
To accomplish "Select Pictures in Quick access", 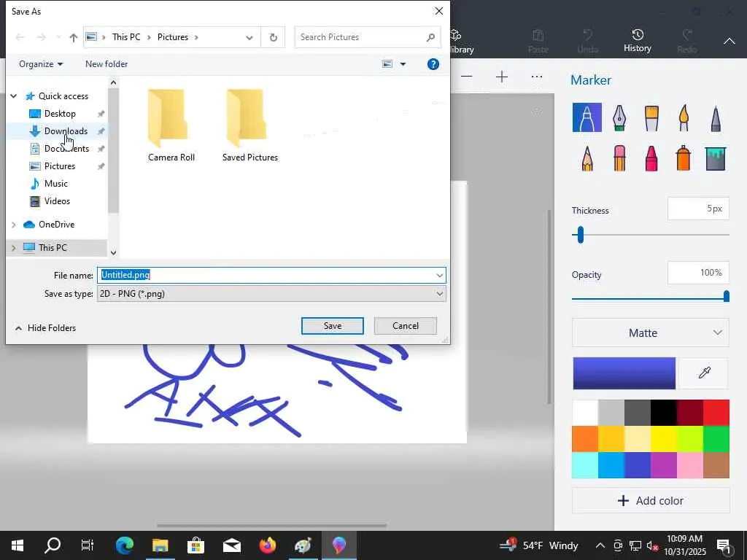I will tap(60, 166).
